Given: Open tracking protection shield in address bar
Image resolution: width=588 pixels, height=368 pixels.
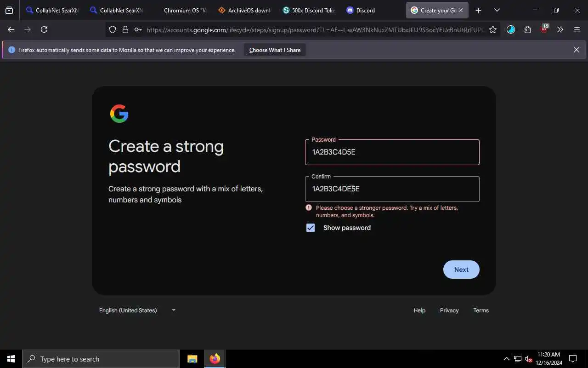Looking at the screenshot, I should coord(113,29).
